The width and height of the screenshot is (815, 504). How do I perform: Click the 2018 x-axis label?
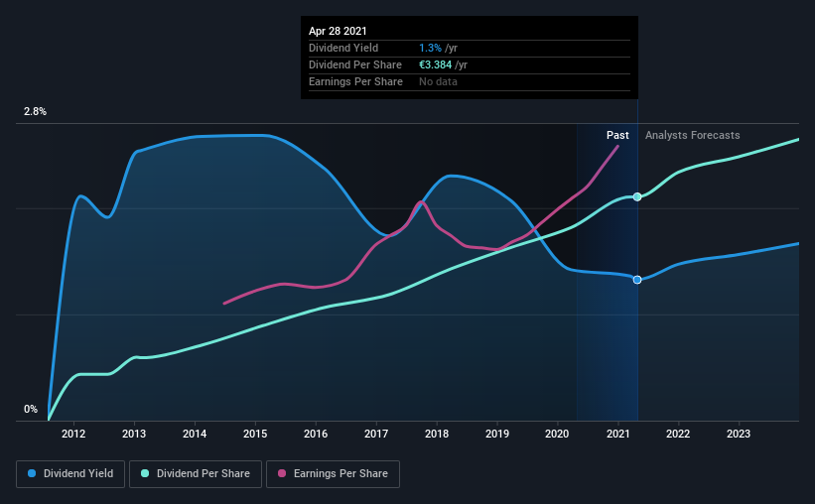pos(437,434)
